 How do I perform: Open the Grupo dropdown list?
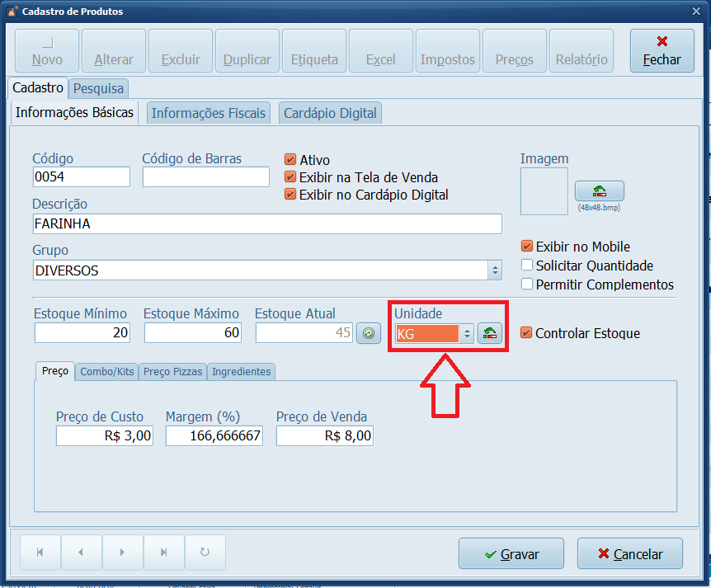tap(495, 270)
